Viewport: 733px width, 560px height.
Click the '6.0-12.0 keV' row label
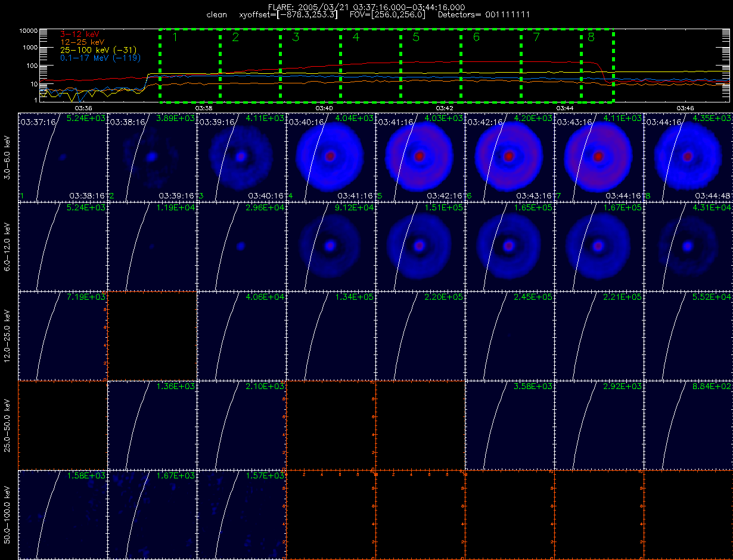point(8,246)
